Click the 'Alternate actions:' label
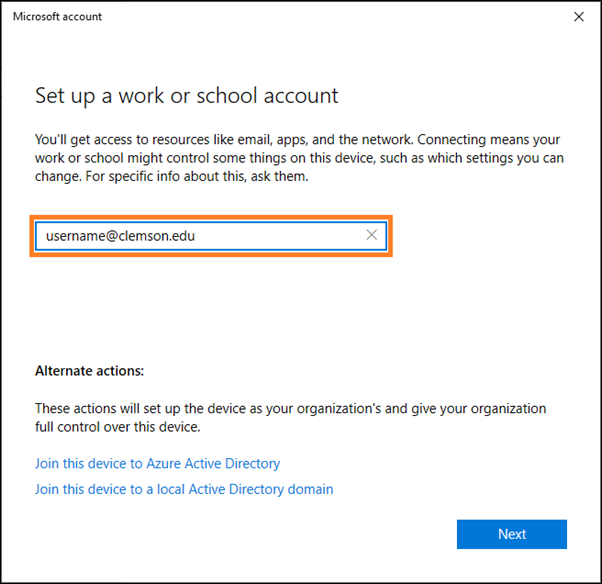Screen dimensions: 602x584 click(89, 371)
